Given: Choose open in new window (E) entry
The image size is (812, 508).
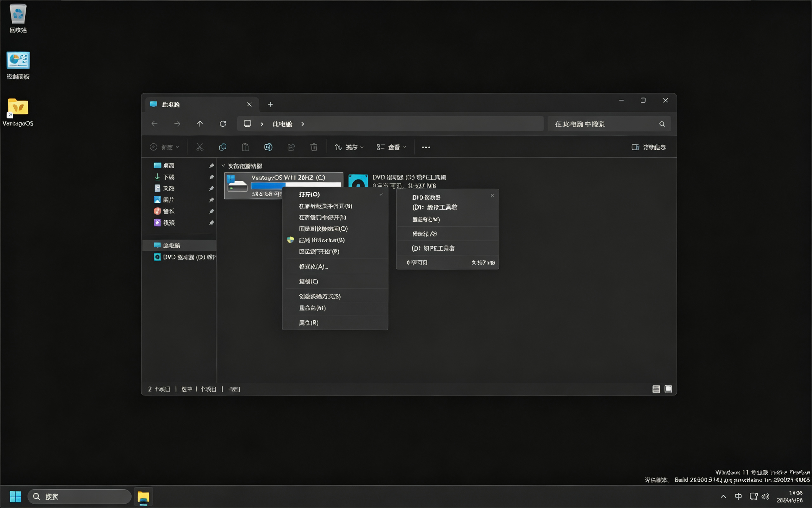Looking at the screenshot, I should point(335,217).
